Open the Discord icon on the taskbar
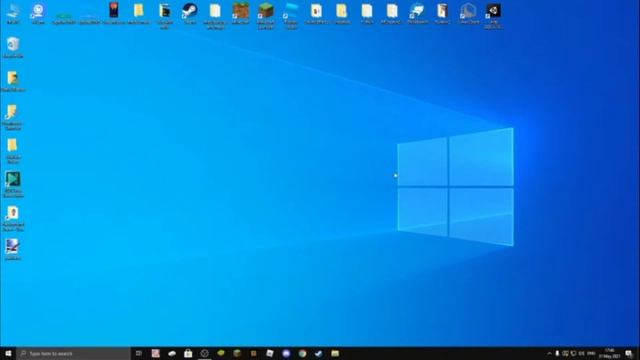The height and width of the screenshot is (360, 640). (286, 353)
